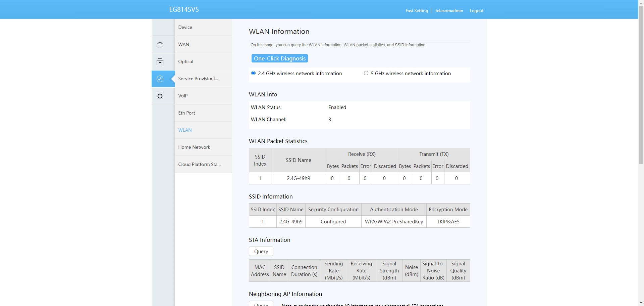The width and height of the screenshot is (644, 306).
Task: Select 2.4 GHz wireless network information
Action: tap(254, 73)
